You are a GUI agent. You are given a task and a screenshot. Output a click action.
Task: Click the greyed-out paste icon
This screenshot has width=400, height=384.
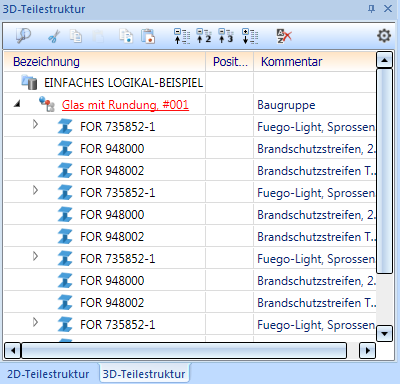(98, 36)
